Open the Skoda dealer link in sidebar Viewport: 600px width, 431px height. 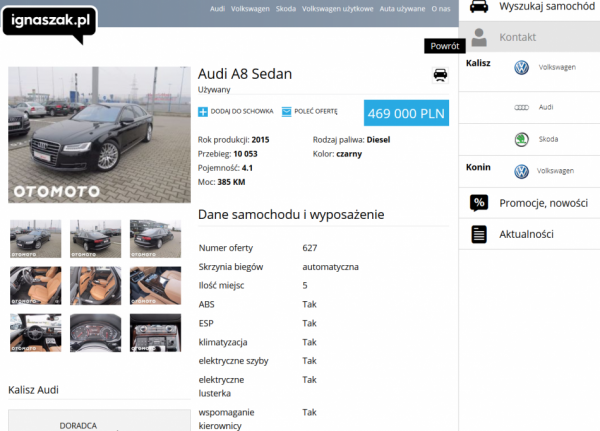pos(548,139)
